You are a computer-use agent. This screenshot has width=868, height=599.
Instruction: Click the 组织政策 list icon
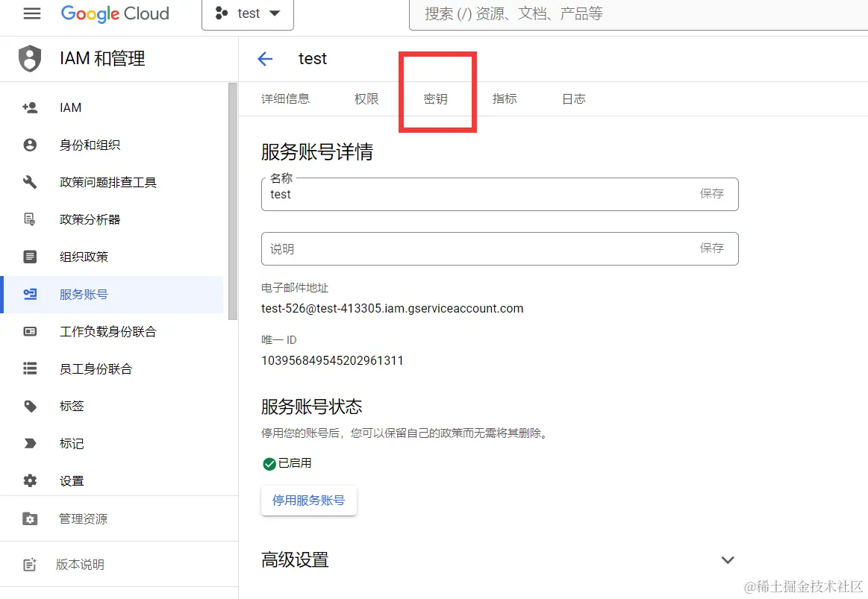pyautogui.click(x=30, y=257)
